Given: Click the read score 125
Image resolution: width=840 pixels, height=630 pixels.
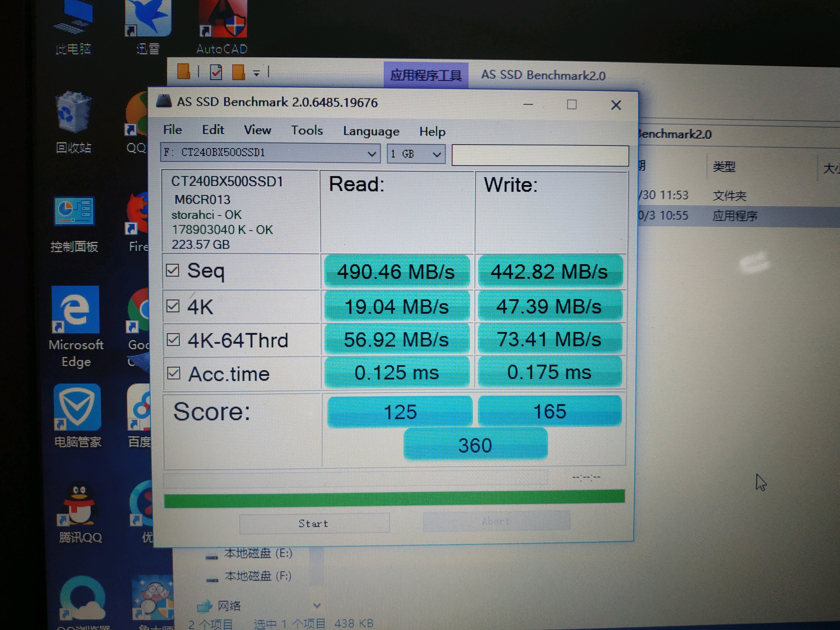Looking at the screenshot, I should [x=400, y=412].
